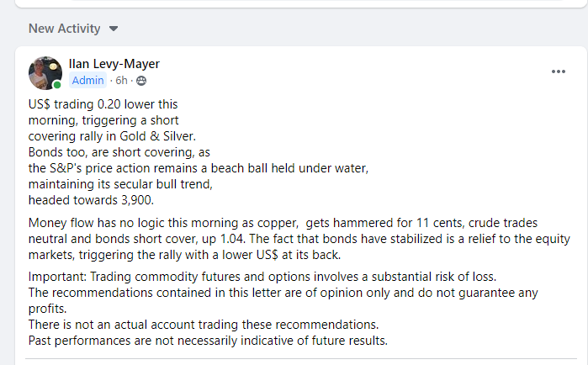The height and width of the screenshot is (365, 588).
Task: Click the 'There is not an actual account' line
Action: tap(202, 324)
